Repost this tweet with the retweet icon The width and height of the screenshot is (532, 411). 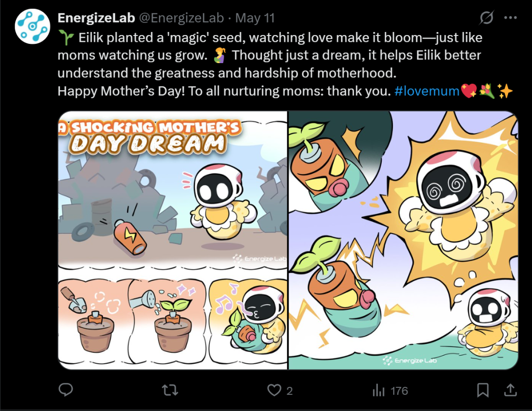click(x=170, y=390)
